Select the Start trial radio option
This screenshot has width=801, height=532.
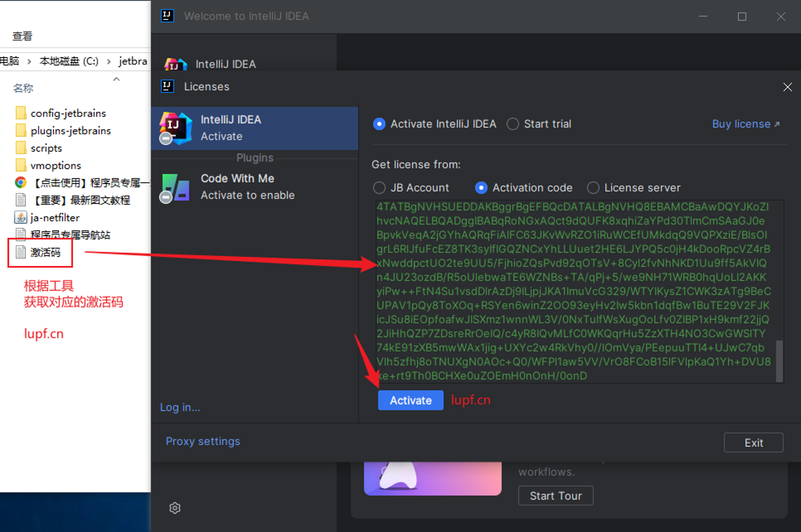[x=513, y=124]
